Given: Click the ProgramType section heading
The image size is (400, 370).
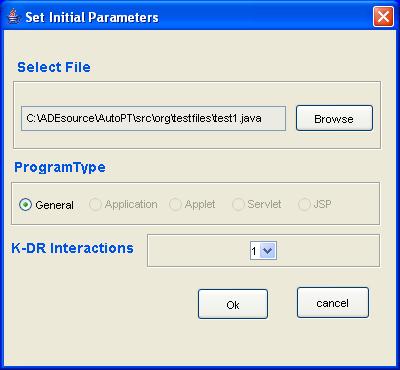Looking at the screenshot, I should click(x=60, y=167).
